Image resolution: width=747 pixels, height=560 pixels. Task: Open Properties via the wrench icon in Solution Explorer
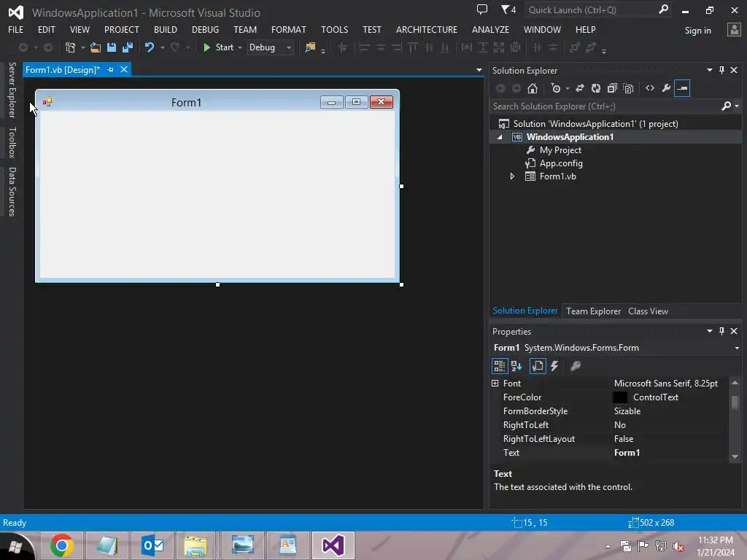pyautogui.click(x=666, y=88)
